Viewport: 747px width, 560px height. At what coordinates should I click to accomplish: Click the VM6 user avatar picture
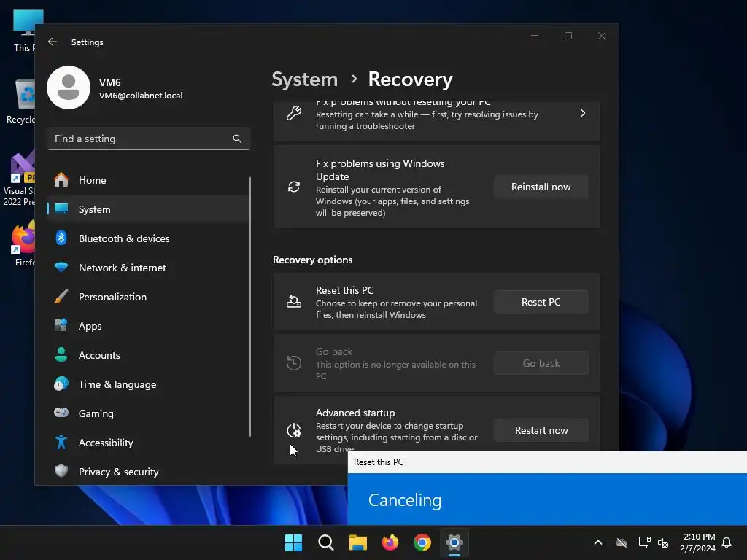pos(69,87)
